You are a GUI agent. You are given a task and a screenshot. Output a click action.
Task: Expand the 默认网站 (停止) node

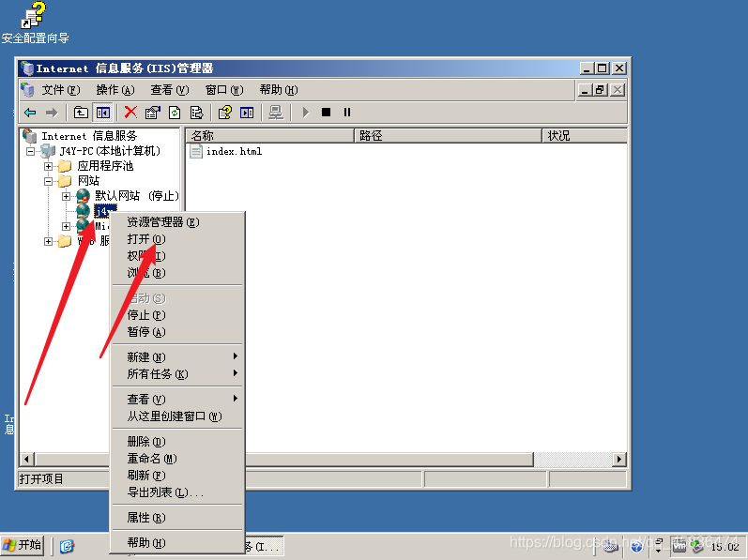click(66, 196)
